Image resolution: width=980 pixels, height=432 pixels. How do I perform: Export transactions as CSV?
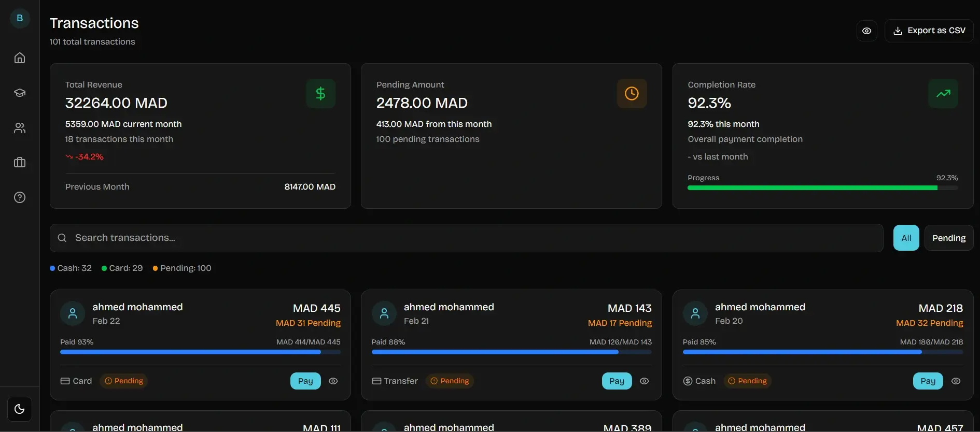click(929, 31)
